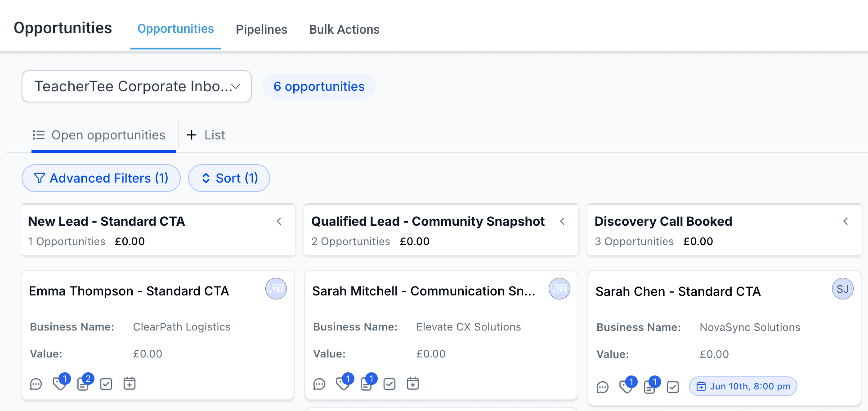The image size is (868, 411).
Task: Open notes icon on Emma Thompson card
Action: 83,384
